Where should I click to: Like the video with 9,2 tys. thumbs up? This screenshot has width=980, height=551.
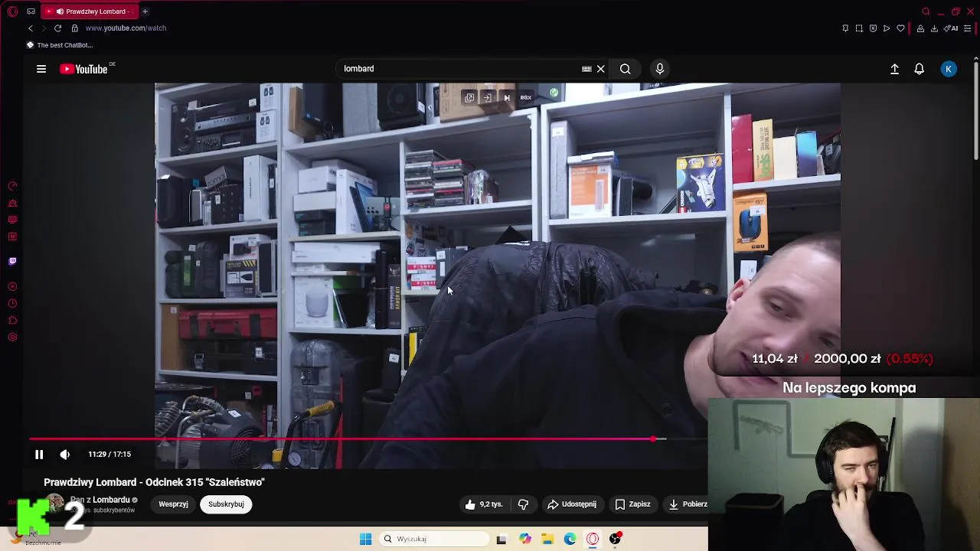(484, 504)
